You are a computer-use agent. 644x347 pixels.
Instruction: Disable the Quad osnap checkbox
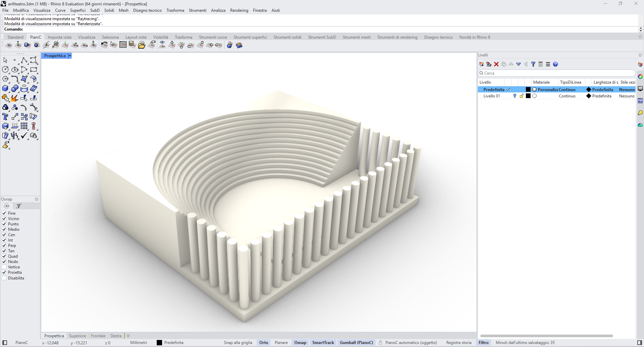pyautogui.click(x=4, y=256)
